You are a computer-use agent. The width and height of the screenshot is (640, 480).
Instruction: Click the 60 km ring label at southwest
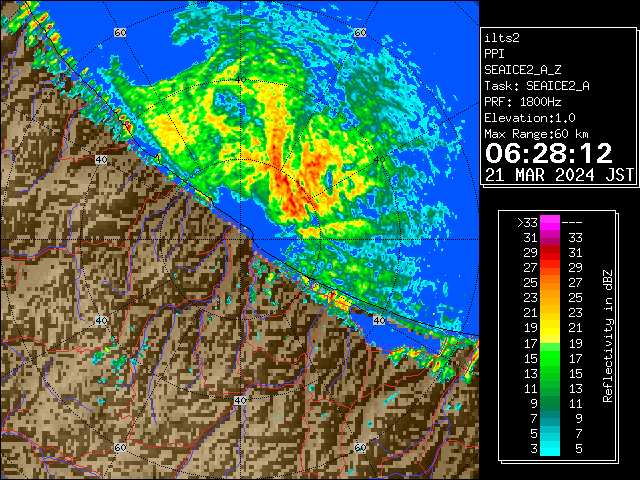click(120, 447)
